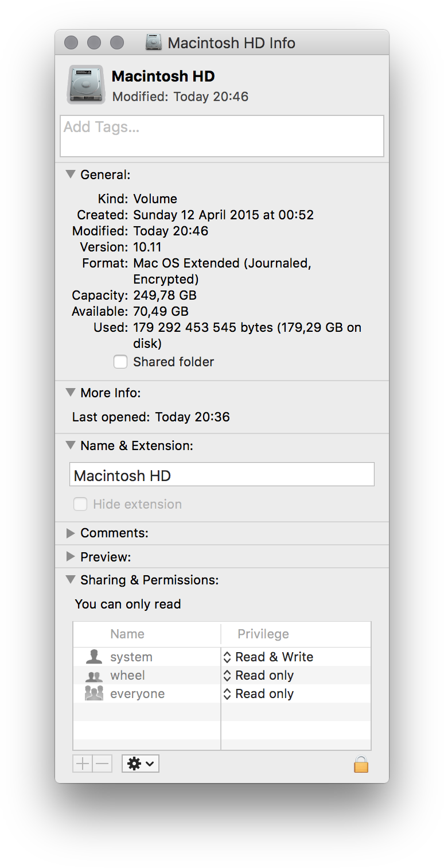Viewport: 444px width, 868px height.
Task: Click the Created date text
Action: (223, 215)
